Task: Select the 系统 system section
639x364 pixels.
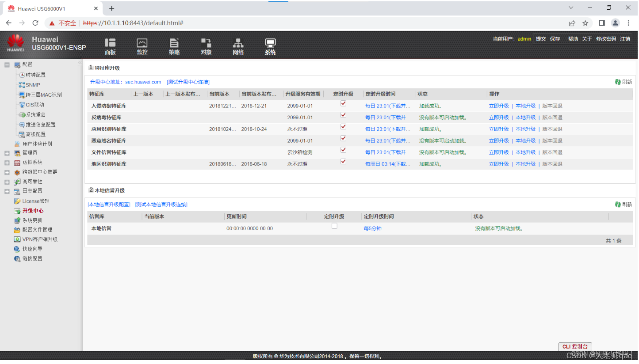Action: [270, 46]
